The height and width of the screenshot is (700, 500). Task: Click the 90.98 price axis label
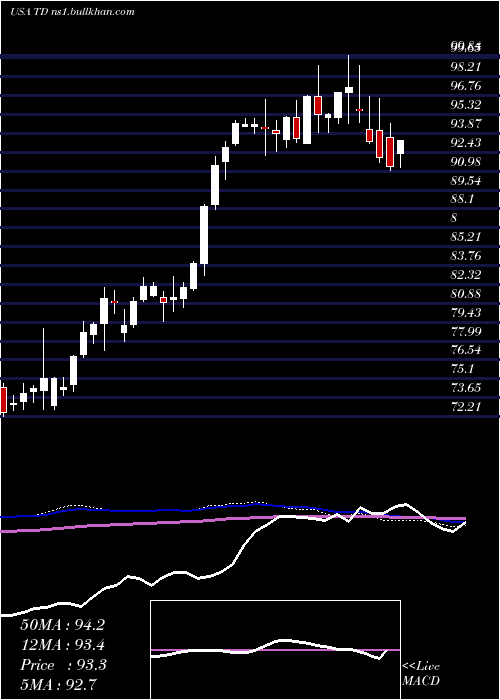[x=466, y=162]
